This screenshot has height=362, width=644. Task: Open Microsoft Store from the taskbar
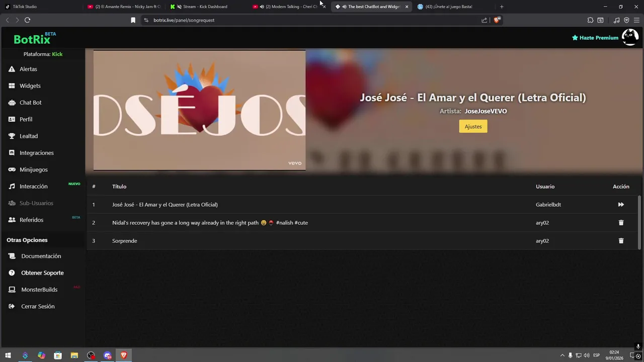[x=58, y=355]
